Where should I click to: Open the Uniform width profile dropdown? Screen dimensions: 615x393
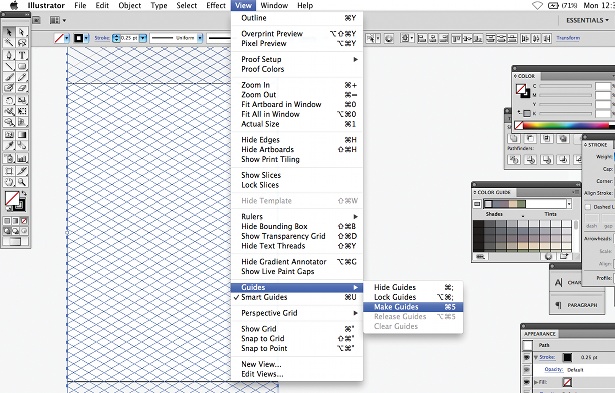pos(200,38)
